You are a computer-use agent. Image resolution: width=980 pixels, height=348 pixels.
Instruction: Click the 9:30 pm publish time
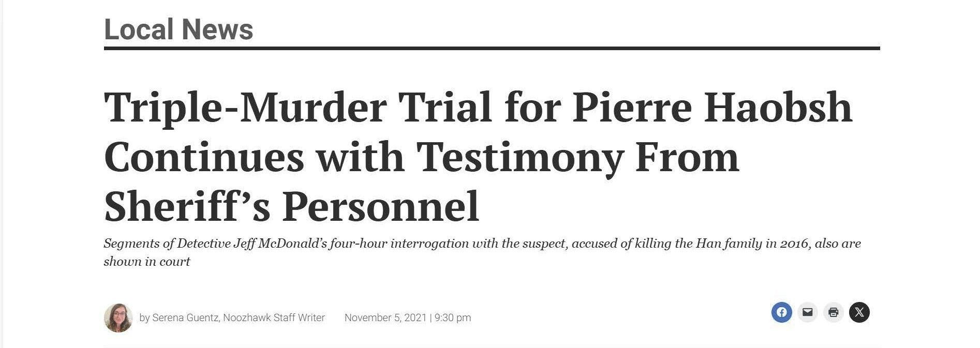pos(453,317)
